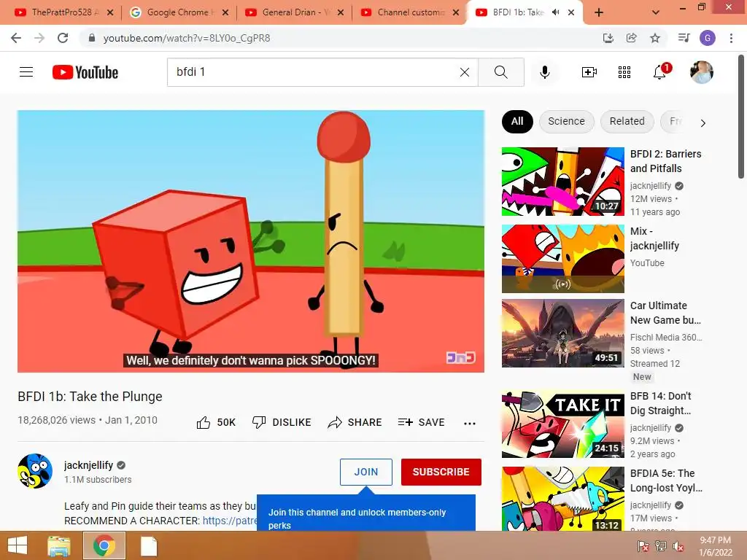The image size is (747, 560).
Task: Open BFDIA 5e Long-lost Yoyle thumbnail
Action: 562,499
